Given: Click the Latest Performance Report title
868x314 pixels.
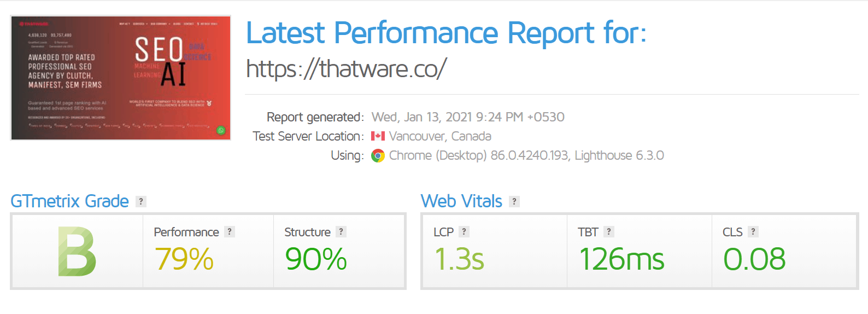Looking at the screenshot, I should (x=446, y=33).
